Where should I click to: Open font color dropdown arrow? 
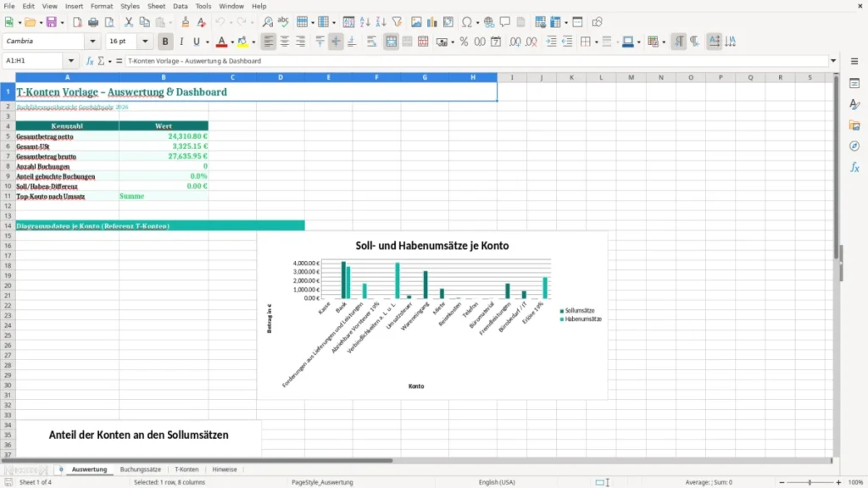232,42
